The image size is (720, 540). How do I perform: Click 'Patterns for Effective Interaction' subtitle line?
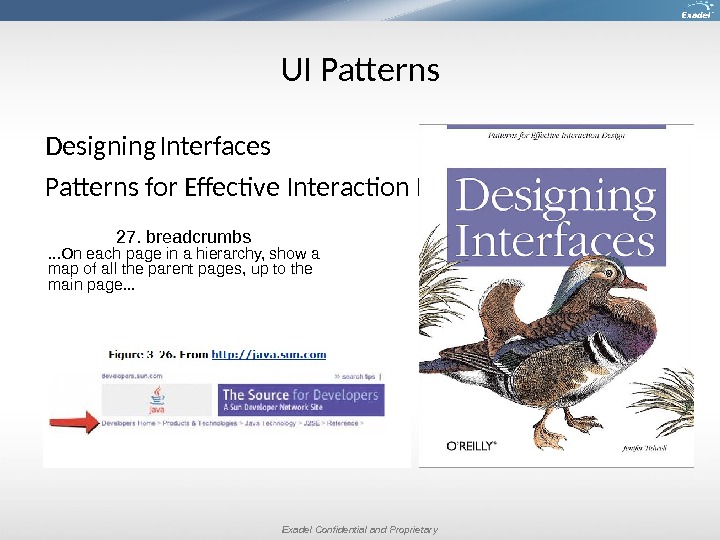[232, 187]
